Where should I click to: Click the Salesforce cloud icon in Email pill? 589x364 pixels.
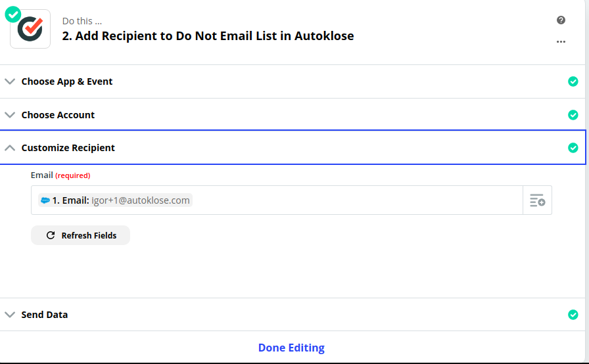[45, 200]
